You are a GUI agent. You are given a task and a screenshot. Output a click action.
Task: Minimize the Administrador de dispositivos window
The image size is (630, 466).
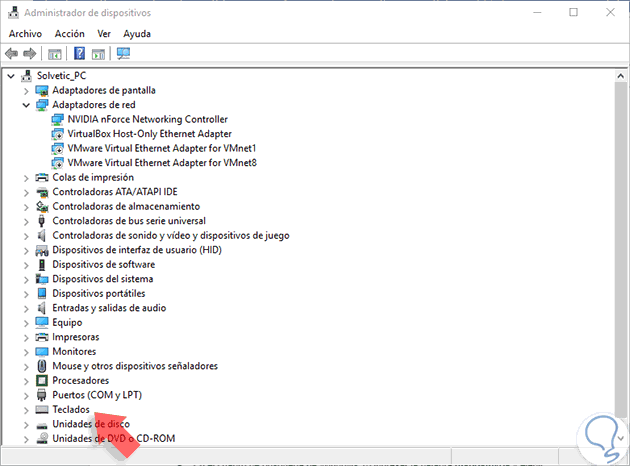point(537,12)
